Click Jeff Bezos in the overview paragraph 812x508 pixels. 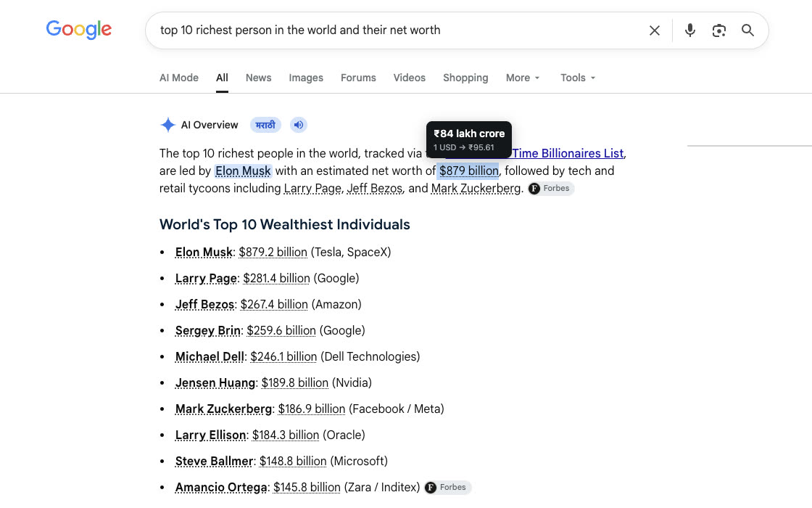374,188
